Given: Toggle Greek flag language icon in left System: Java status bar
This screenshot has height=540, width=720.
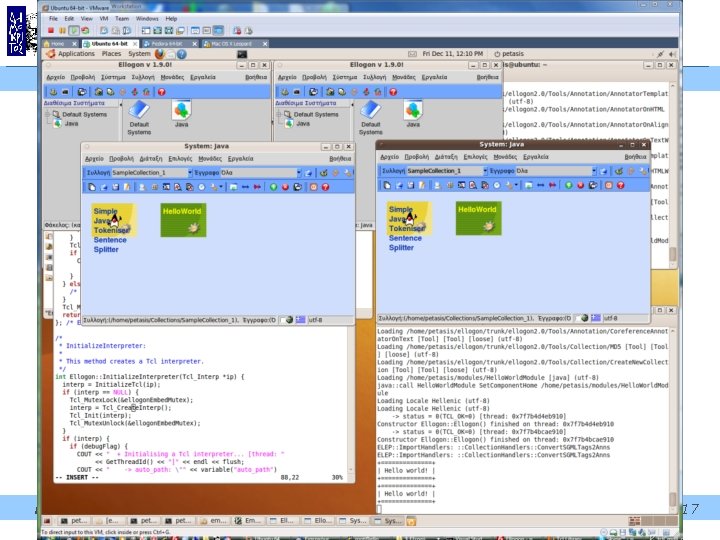Looking at the screenshot, I should click(x=300, y=320).
